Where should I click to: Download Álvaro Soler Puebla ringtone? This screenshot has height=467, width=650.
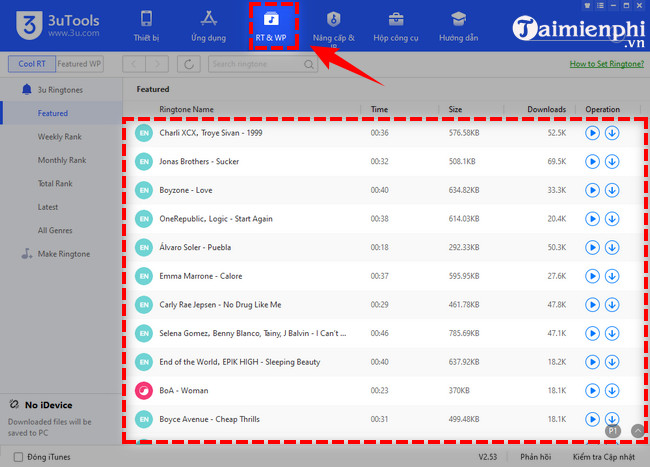pyautogui.click(x=612, y=247)
